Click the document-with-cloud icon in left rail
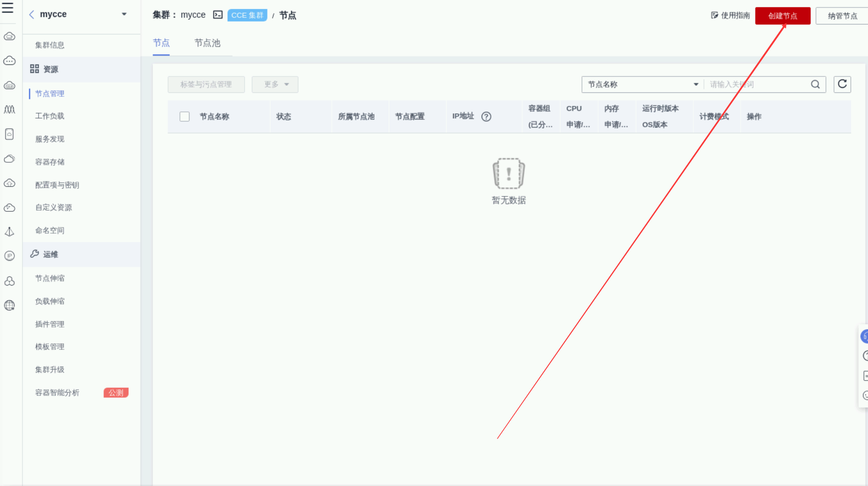The image size is (868, 486). click(x=9, y=134)
